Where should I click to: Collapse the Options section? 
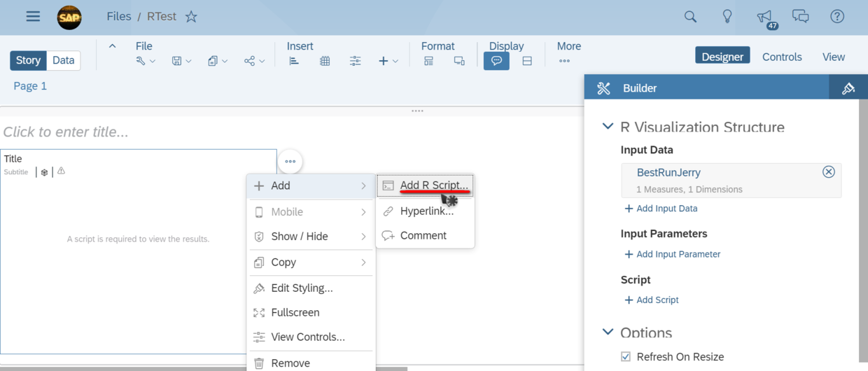(607, 332)
